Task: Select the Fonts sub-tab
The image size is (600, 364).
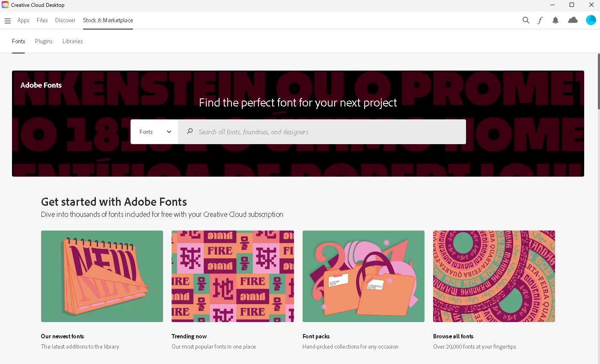Action: pos(18,41)
